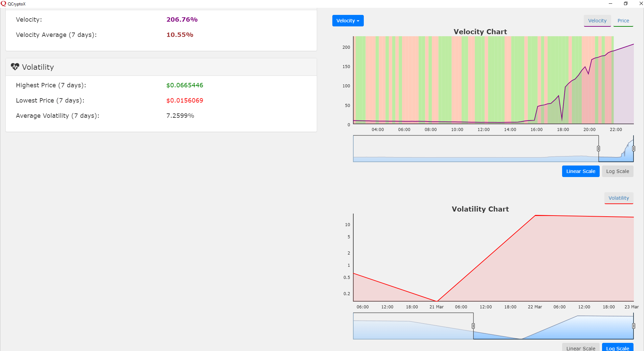
Task: Grab left handle of Velocity range selector
Action: click(x=598, y=149)
